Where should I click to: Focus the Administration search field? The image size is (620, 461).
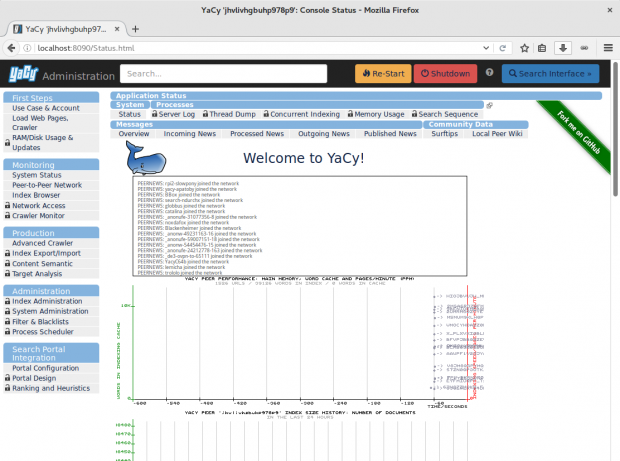223,74
